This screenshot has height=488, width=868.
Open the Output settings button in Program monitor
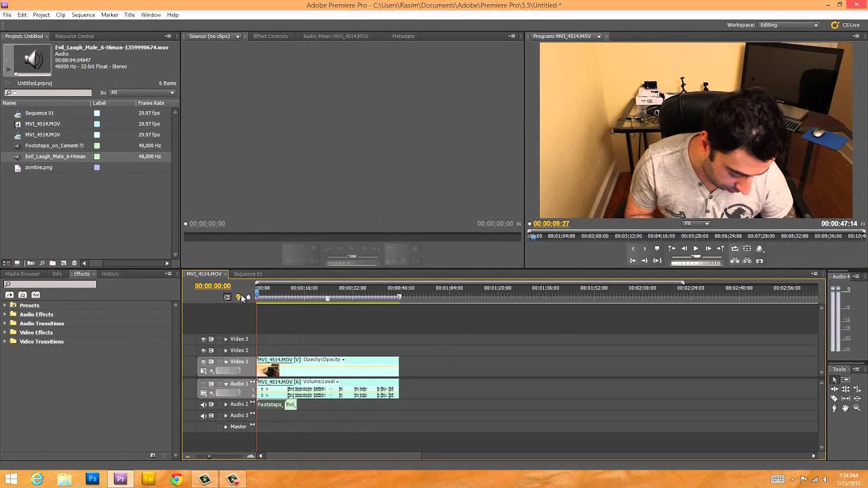click(x=759, y=249)
